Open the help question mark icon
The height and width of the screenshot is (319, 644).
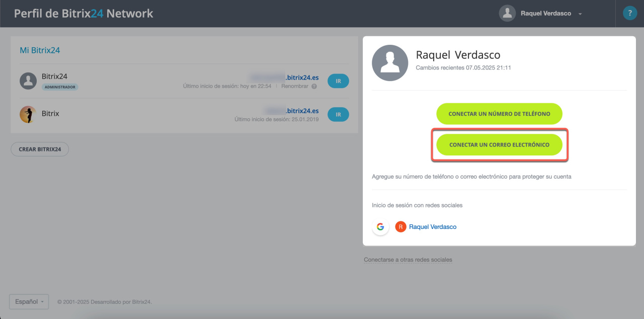tap(630, 13)
